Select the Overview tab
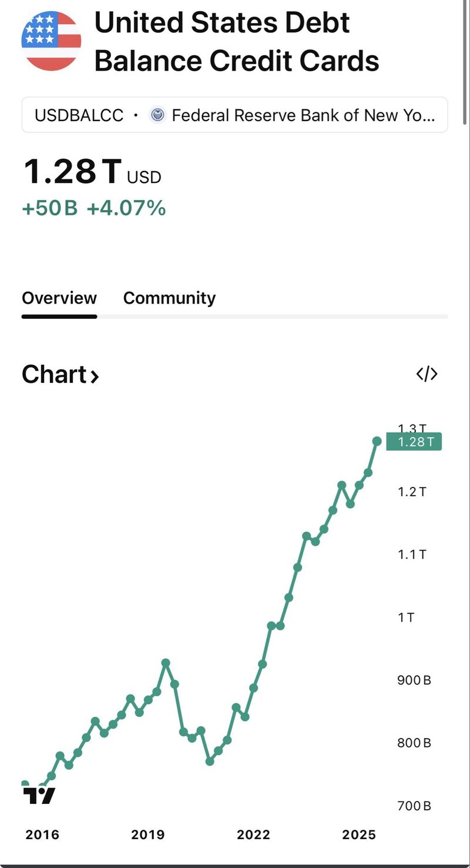Viewport: 470px width, 868px height. pos(59,298)
